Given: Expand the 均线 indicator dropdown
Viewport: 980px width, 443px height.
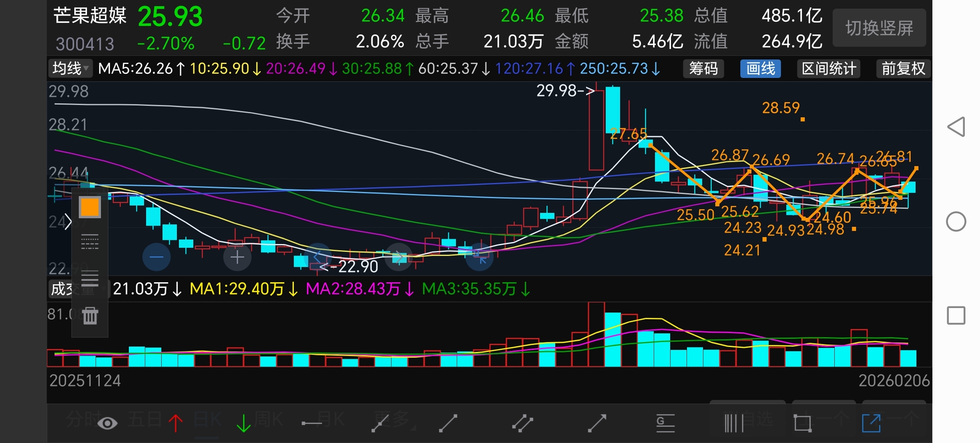Looking at the screenshot, I should click(70, 69).
